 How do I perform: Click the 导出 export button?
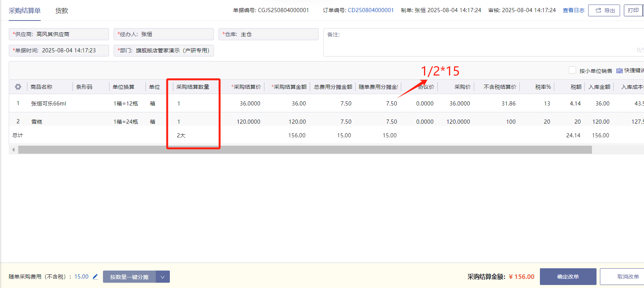click(x=604, y=11)
